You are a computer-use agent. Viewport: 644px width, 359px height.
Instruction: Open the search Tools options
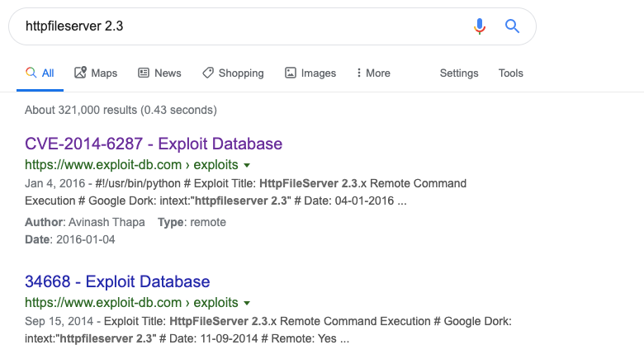coord(511,73)
